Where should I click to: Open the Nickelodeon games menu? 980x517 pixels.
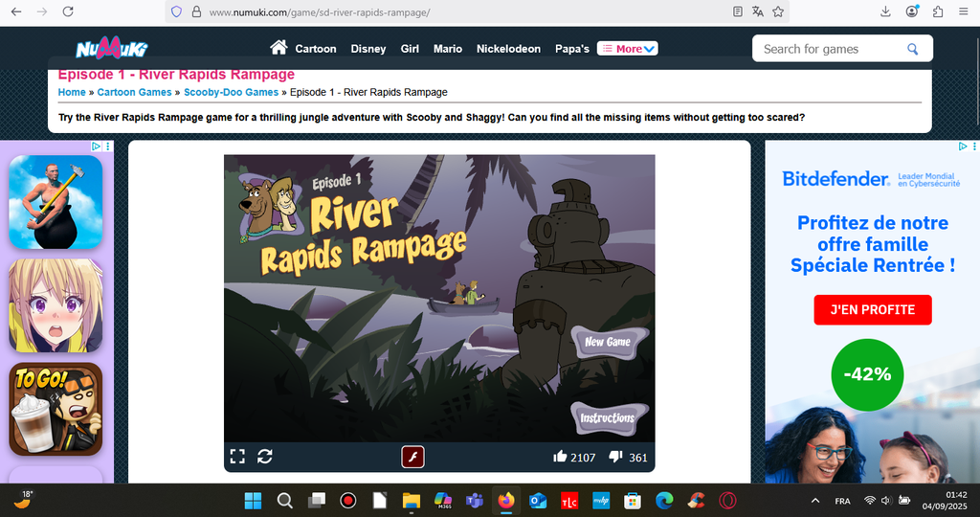coord(508,49)
